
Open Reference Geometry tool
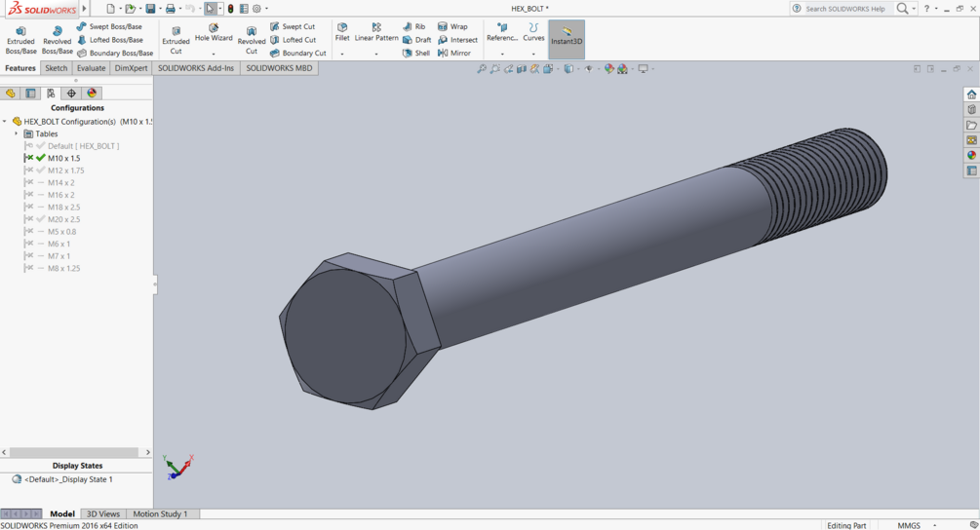pyautogui.click(x=502, y=32)
